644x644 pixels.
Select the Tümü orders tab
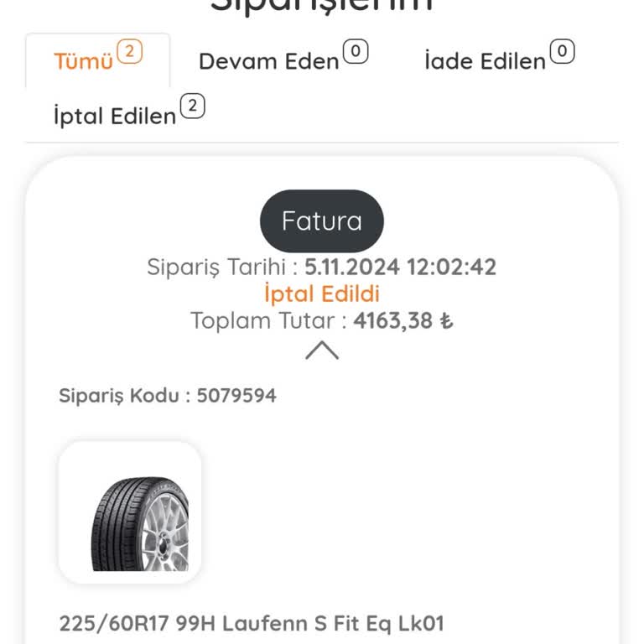(84, 61)
